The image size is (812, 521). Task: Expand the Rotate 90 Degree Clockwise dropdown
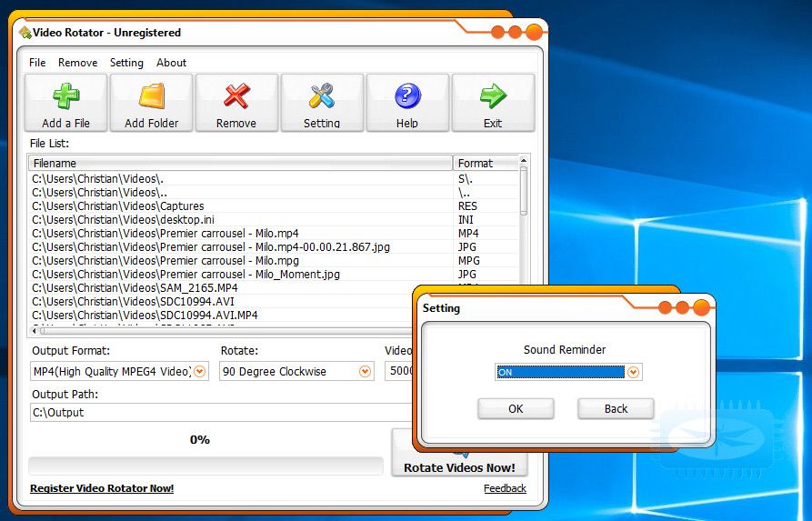tap(365, 371)
